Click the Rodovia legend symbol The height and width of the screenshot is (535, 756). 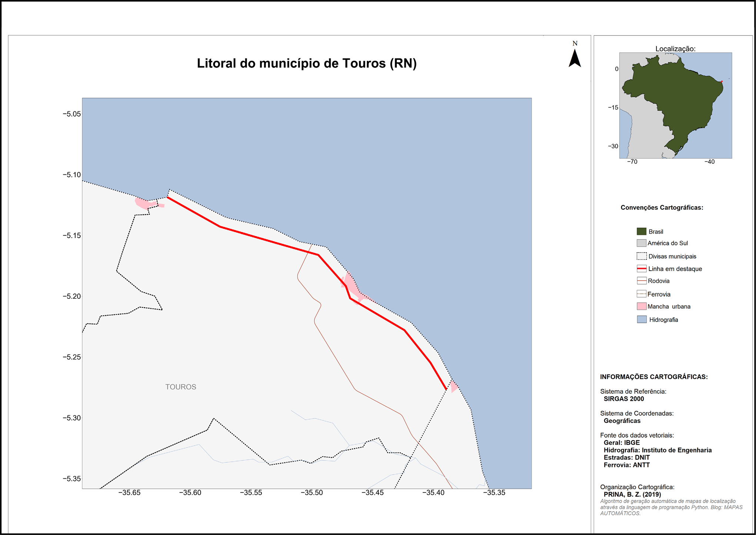[641, 281]
